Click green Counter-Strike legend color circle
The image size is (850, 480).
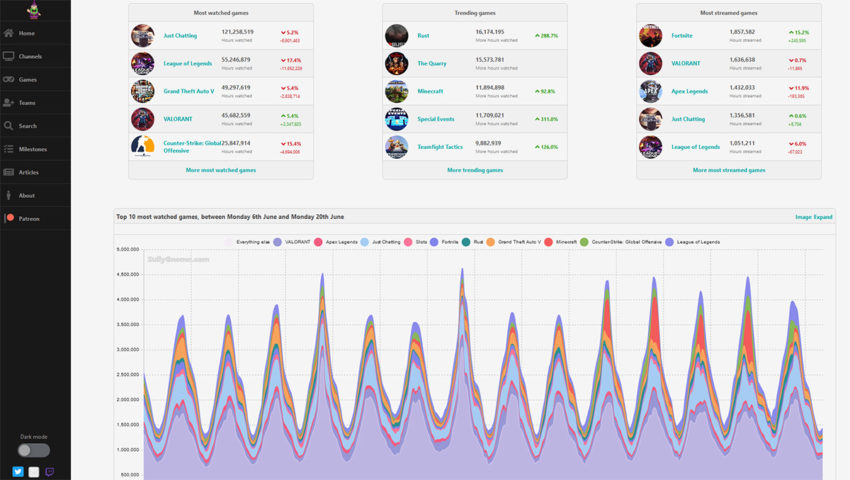(x=584, y=242)
